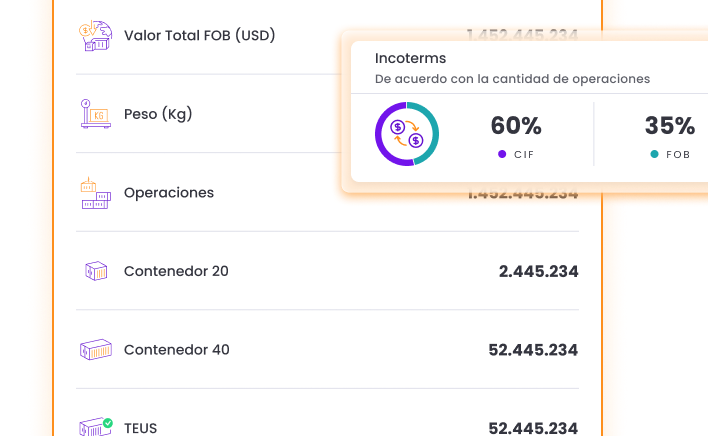Click the TEUS value 52.445.234
The width and height of the screenshot is (708, 436).
pyautogui.click(x=533, y=428)
